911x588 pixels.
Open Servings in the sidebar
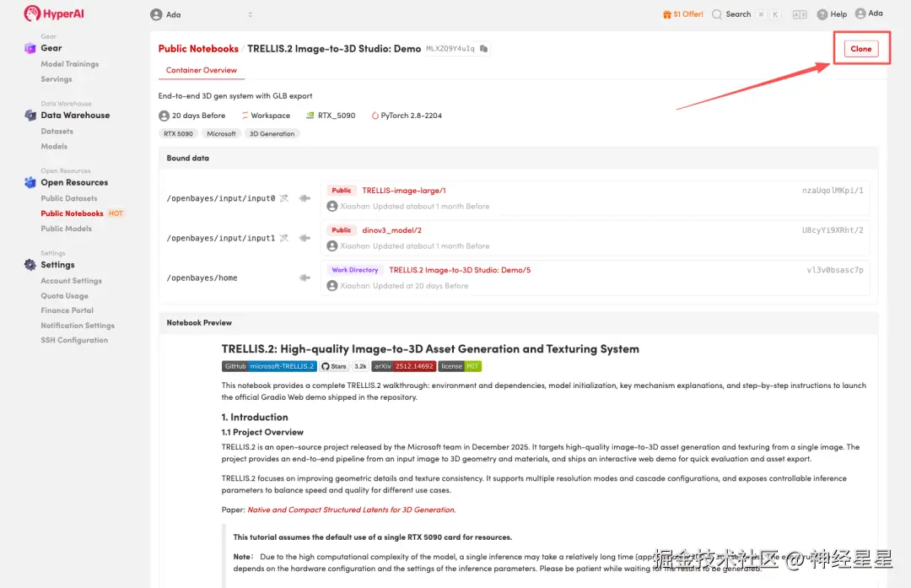(x=57, y=79)
